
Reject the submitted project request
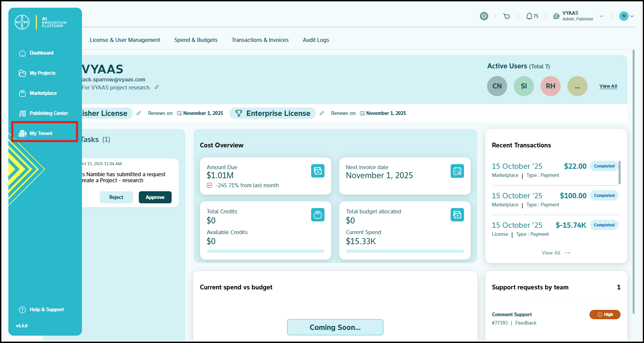(x=116, y=197)
